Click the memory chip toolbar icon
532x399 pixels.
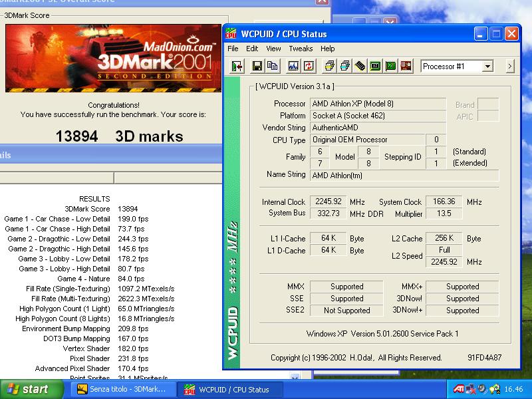(x=360, y=66)
